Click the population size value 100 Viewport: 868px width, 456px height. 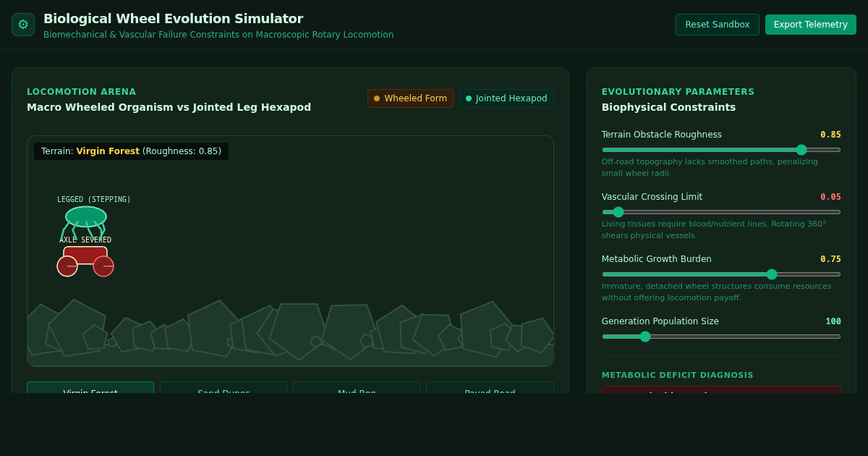point(833,321)
